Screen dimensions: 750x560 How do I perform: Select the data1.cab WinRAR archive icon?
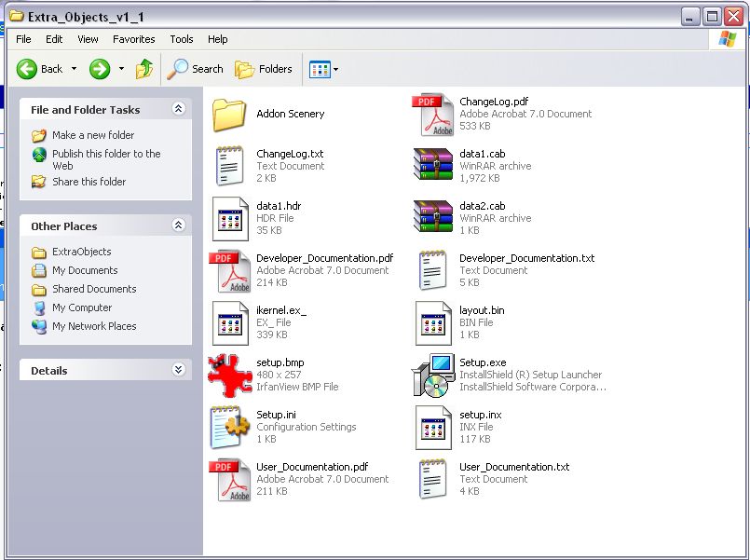point(433,166)
